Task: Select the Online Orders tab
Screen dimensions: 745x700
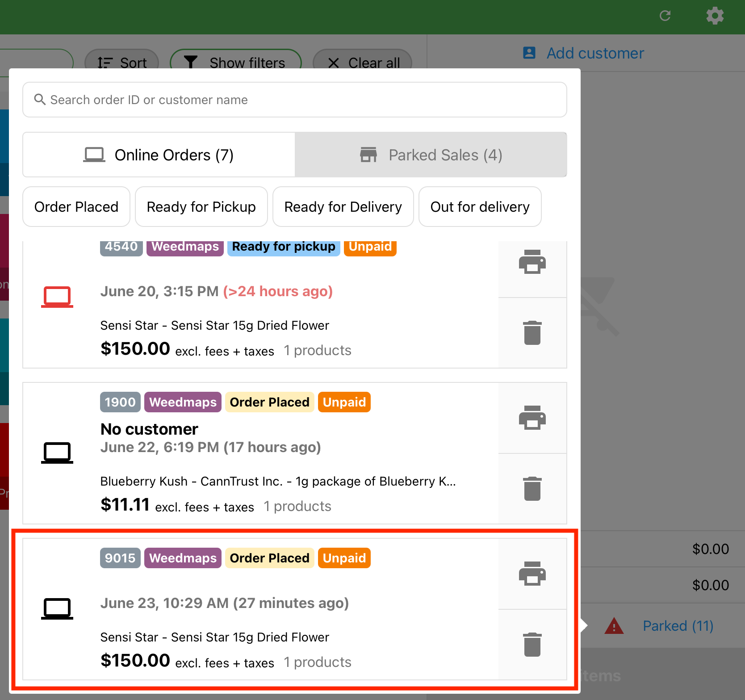Action: point(159,155)
